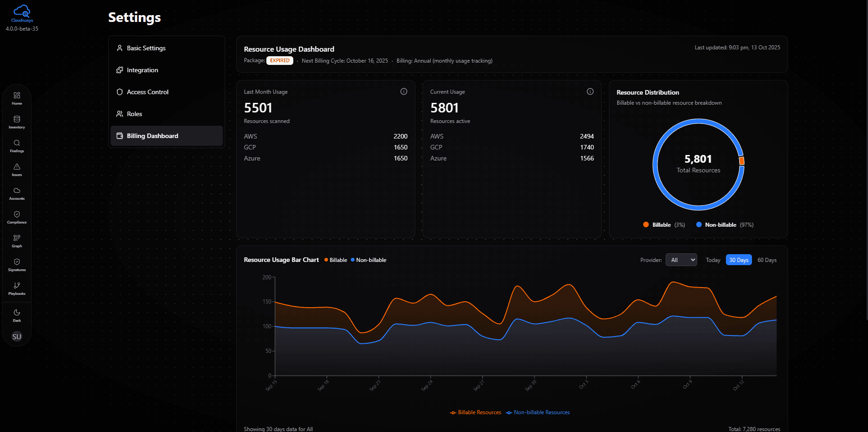
Task: Click the 5801 current usage value
Action: pyautogui.click(x=445, y=108)
